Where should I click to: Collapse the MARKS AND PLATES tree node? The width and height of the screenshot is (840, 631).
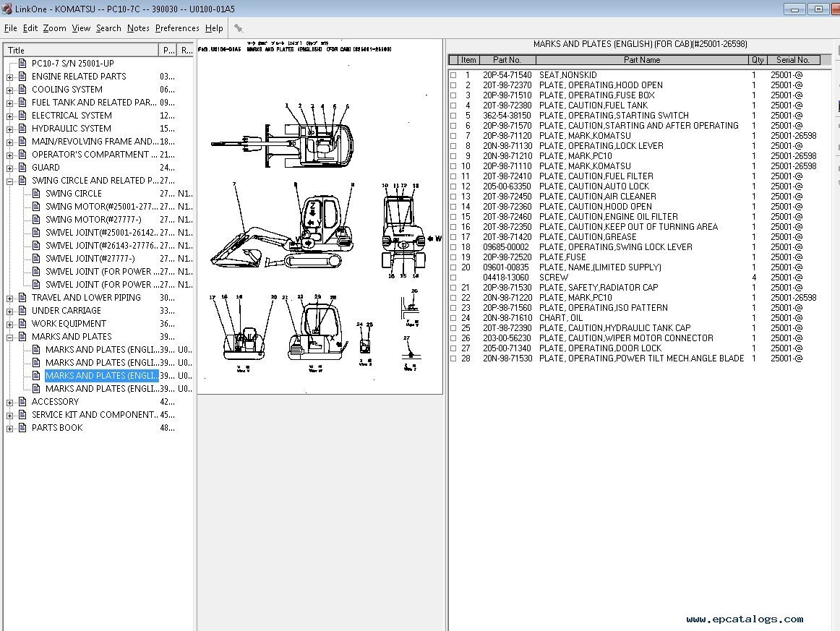coord(10,337)
